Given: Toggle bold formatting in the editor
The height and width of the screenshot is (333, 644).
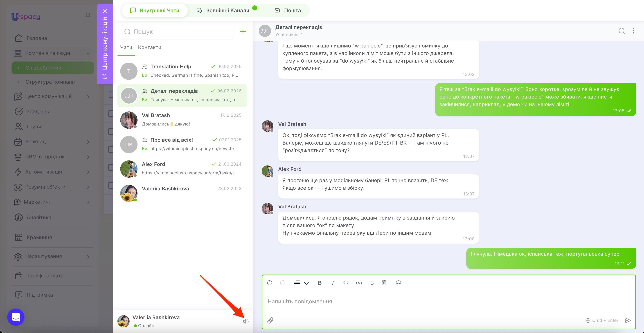Looking at the screenshot, I should click(x=319, y=283).
